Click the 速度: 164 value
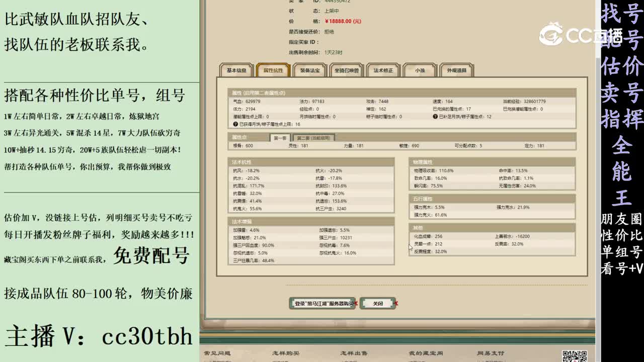 point(443,102)
